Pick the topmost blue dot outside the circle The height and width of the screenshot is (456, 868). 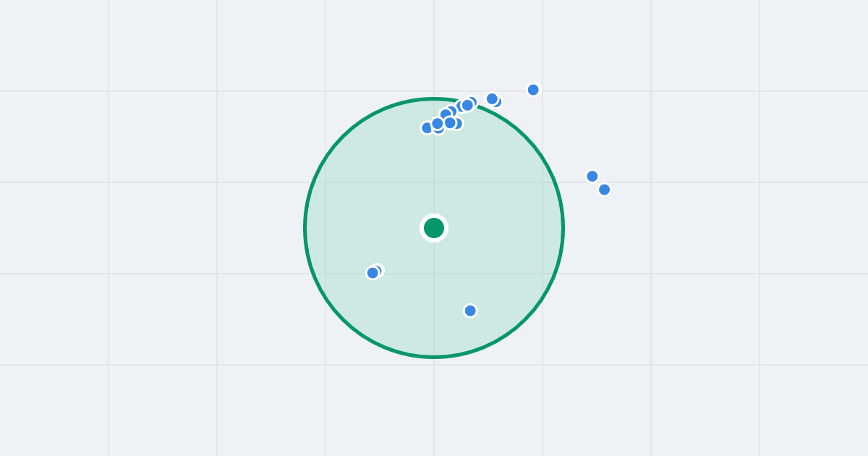tap(533, 90)
